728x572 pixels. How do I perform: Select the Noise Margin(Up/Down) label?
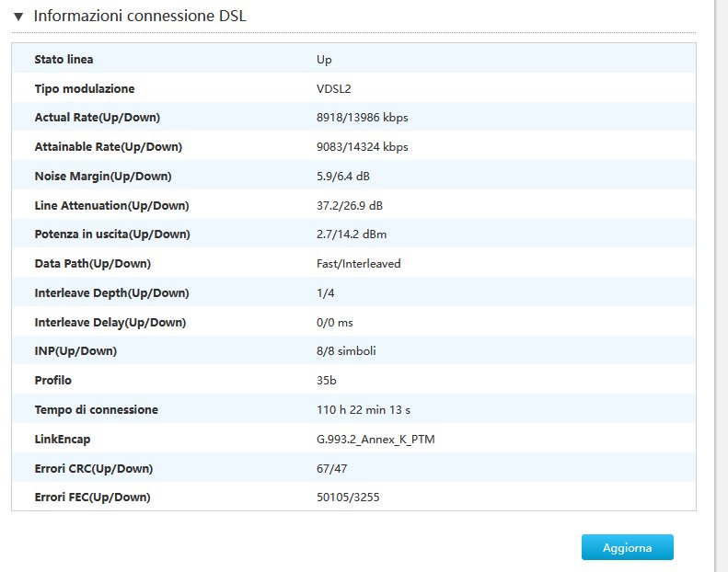coord(102,177)
